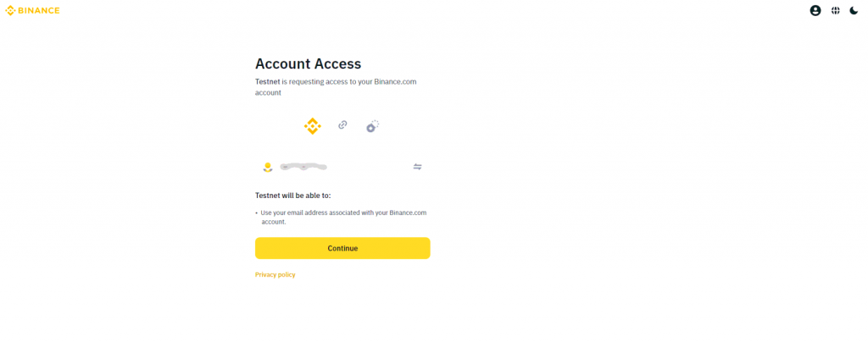Screen dimensions: 868x342
Task: Open the language globe selector
Action: (835, 11)
